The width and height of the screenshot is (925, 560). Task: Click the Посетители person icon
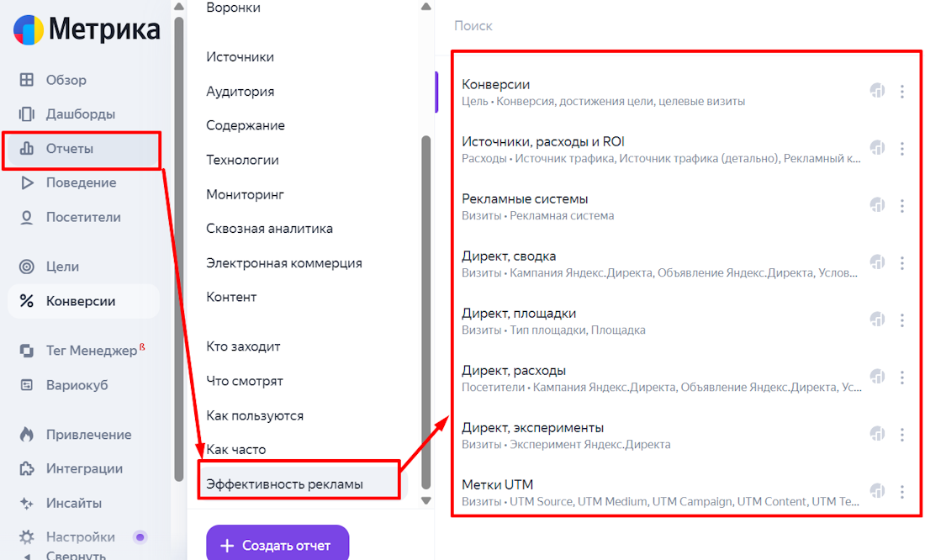coord(25,217)
